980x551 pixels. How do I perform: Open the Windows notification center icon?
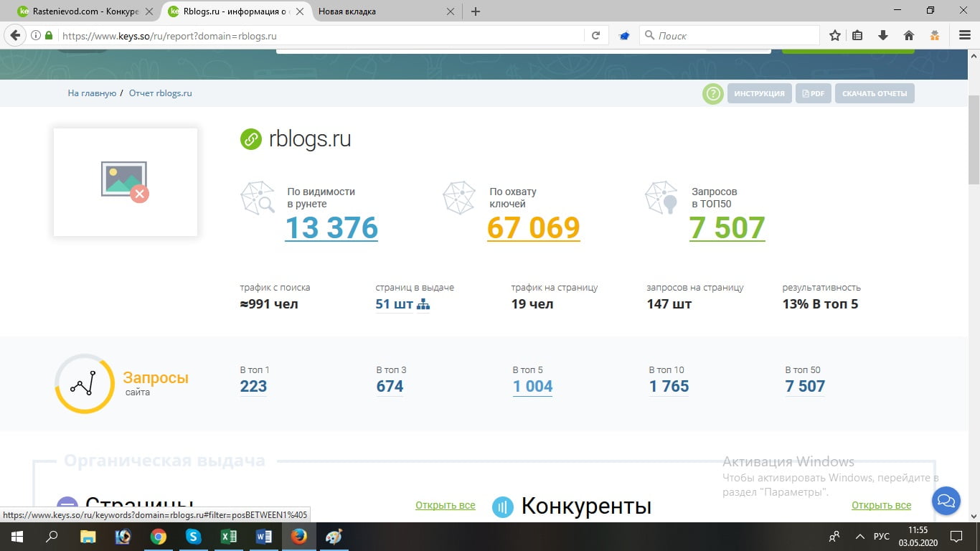pyautogui.click(x=956, y=536)
